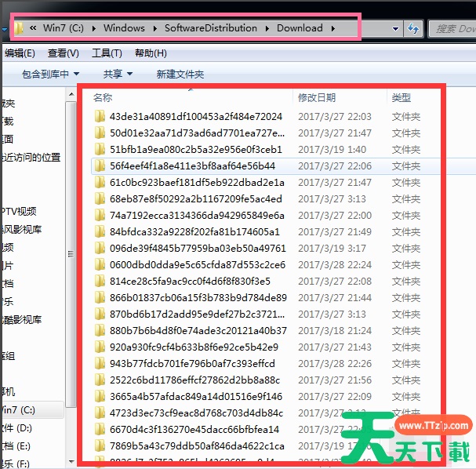The height and width of the screenshot is (469, 476).
Task: Navigate to Windows in breadcrumb
Action: (x=124, y=28)
